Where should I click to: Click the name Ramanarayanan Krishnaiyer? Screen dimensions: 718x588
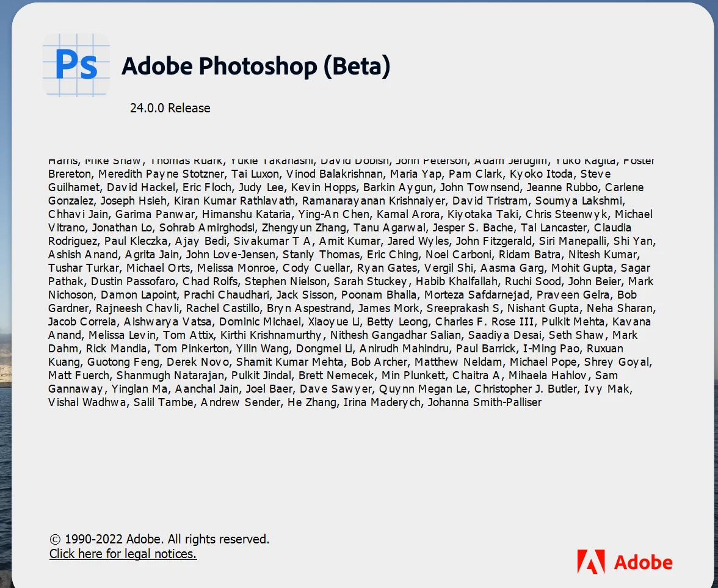click(374, 201)
